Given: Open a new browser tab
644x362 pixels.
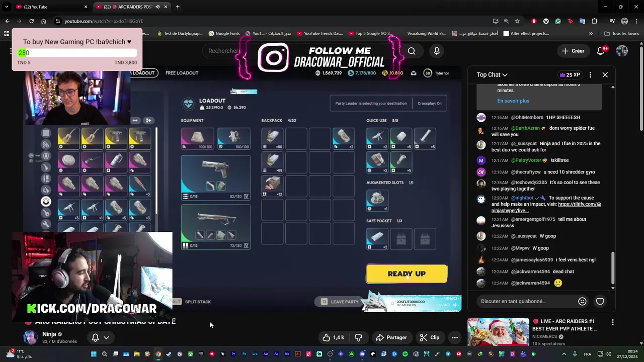Looking at the screenshot, I should point(178,7).
